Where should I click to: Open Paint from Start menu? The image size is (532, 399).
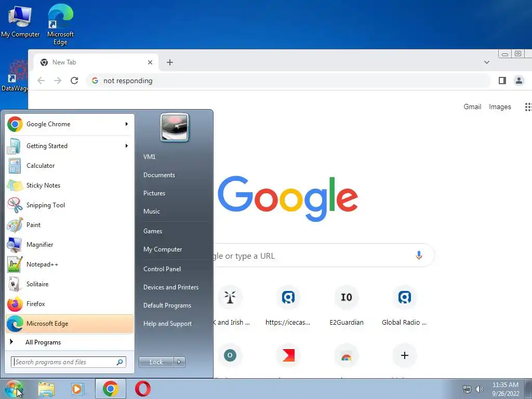coord(70,224)
